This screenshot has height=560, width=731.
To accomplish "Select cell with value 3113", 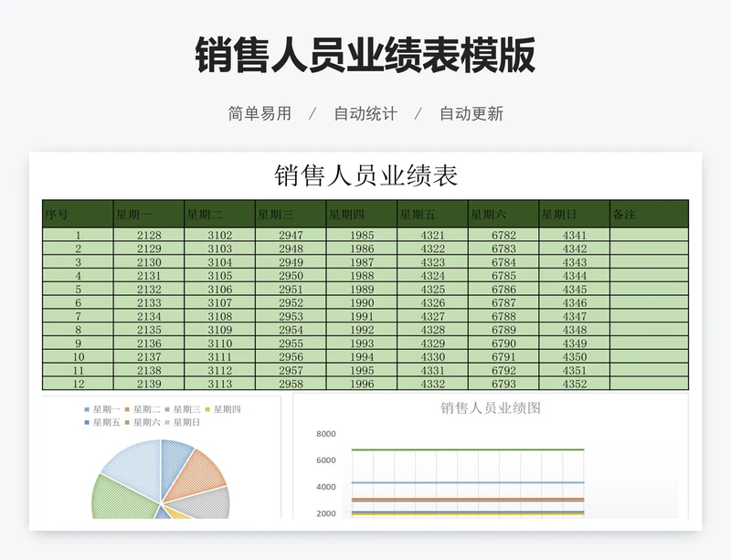I will 219,384.
